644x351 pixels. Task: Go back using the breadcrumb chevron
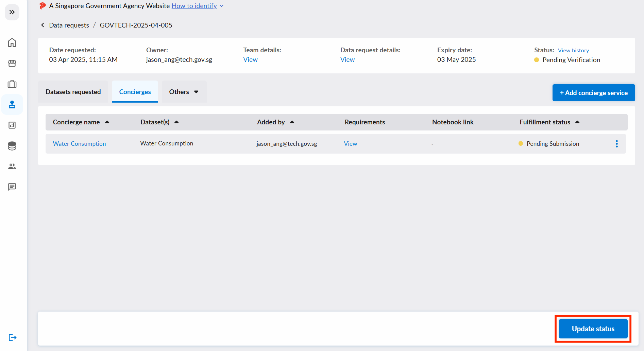coord(43,25)
